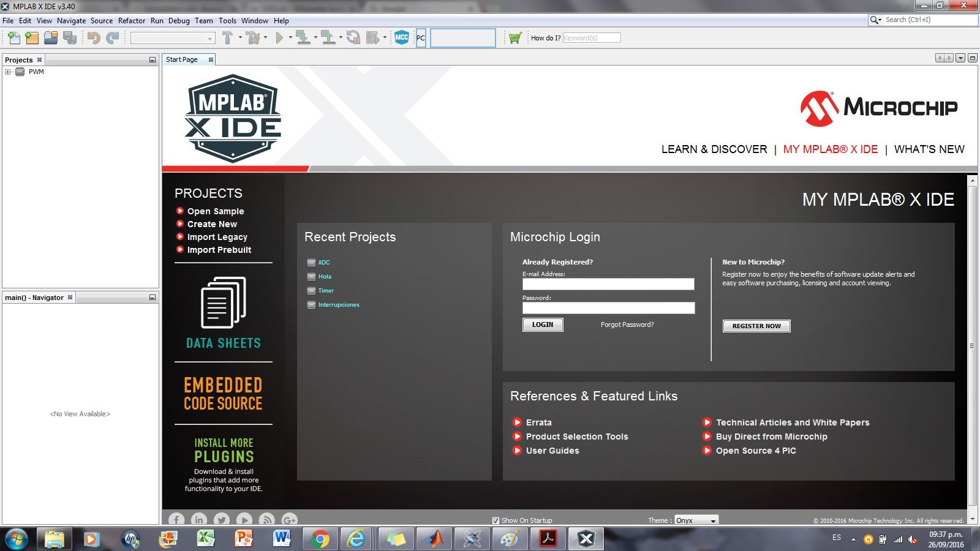Image resolution: width=980 pixels, height=551 pixels.
Task: Open the Microchip store shopping cart icon
Action: click(515, 38)
